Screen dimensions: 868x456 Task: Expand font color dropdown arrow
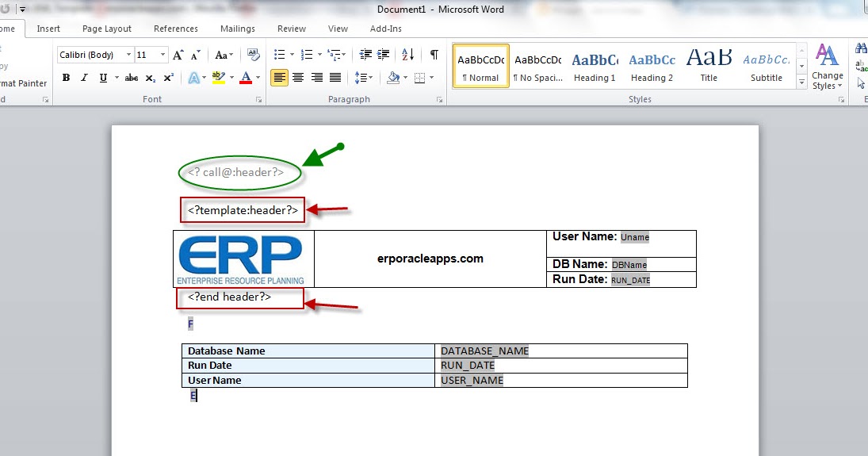pyautogui.click(x=258, y=79)
